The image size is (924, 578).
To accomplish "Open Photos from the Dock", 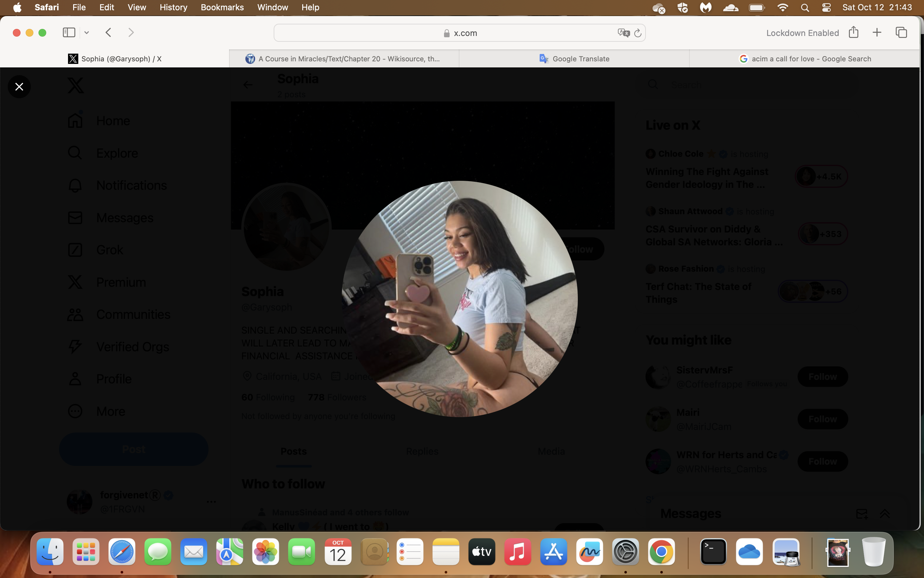I will (x=266, y=552).
